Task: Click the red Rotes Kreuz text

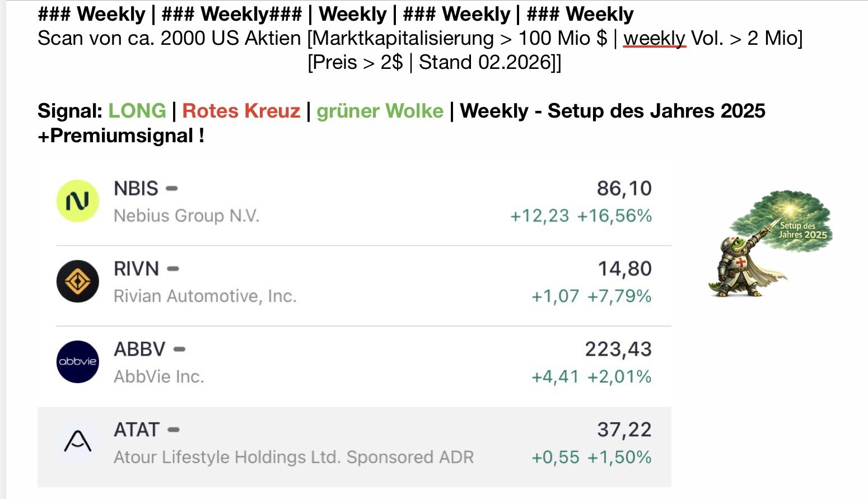Action: [x=241, y=111]
